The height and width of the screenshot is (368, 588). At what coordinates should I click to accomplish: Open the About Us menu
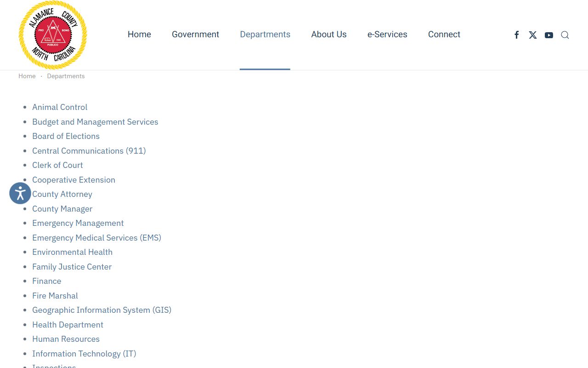pos(329,34)
